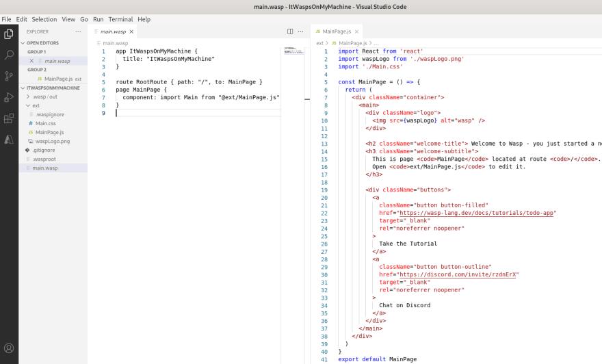Open the Run menu
The height and width of the screenshot is (364, 602).
99,19
